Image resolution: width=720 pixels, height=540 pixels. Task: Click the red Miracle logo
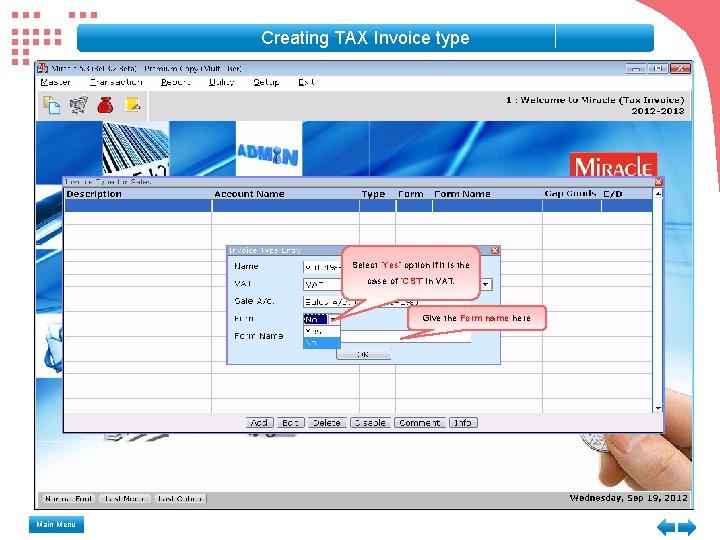coord(613,165)
